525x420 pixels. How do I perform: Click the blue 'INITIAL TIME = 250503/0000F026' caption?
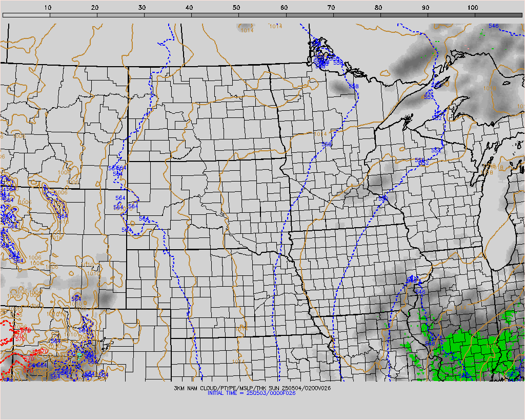(x=251, y=393)
